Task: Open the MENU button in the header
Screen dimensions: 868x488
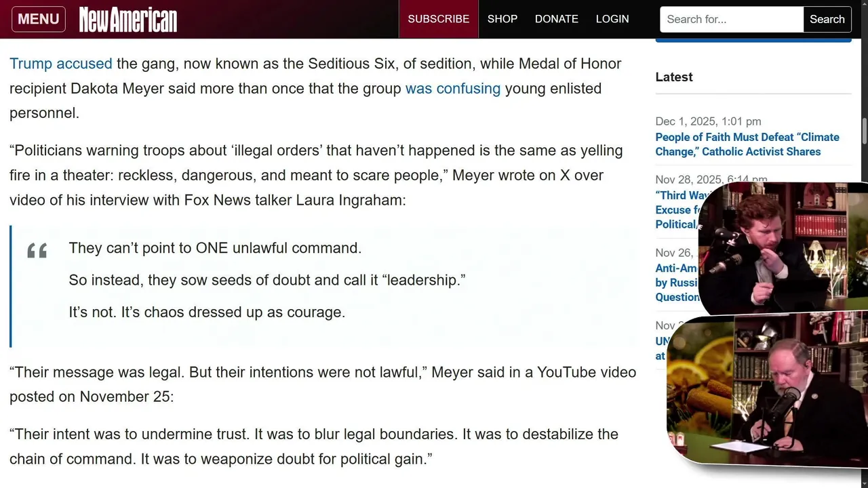Action: coord(39,19)
